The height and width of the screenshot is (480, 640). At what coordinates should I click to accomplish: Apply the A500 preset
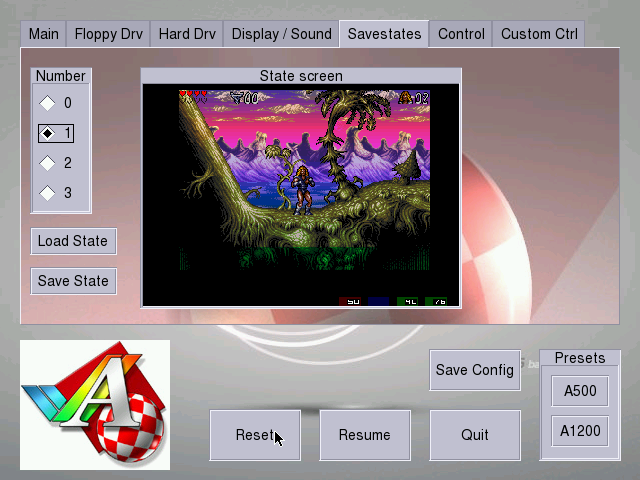pyautogui.click(x=580, y=391)
